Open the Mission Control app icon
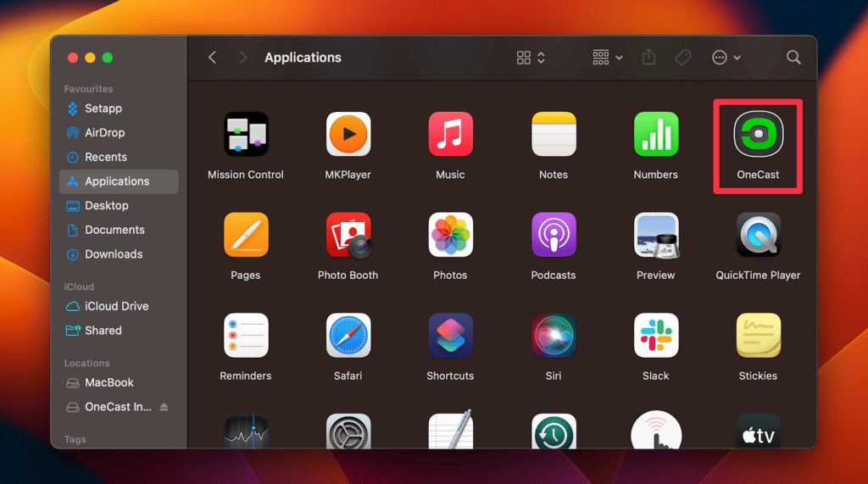Screen dimensions: 868x484 click(x=246, y=134)
